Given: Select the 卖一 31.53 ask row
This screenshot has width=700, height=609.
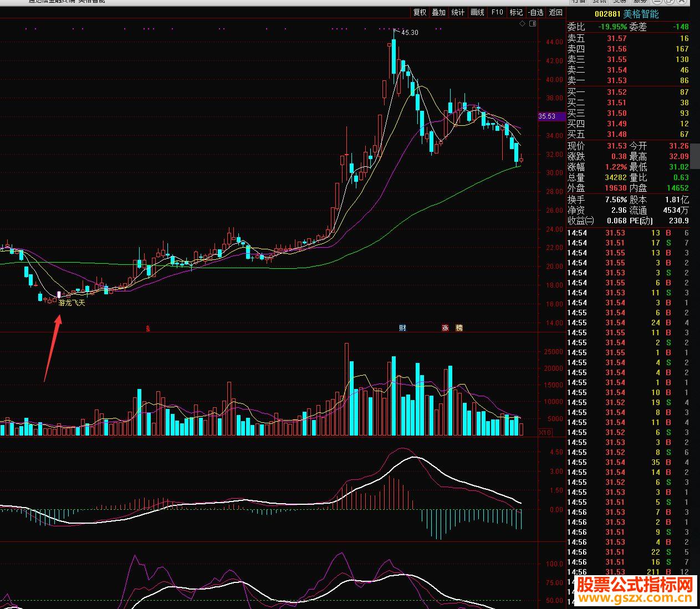Looking at the screenshot, I should 627,80.
